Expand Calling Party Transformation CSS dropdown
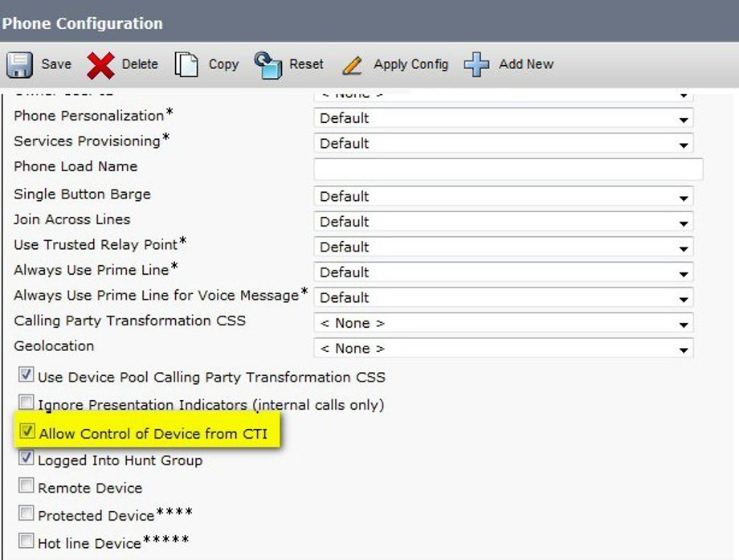Image resolution: width=739 pixels, height=560 pixels. click(x=503, y=323)
